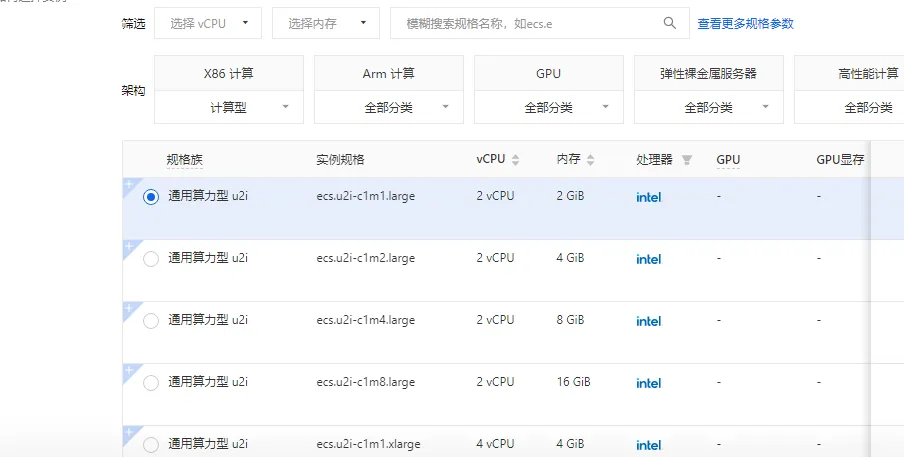Click corner plus badge of c1m8.large row
The width and height of the screenshot is (904, 457).
pyautogui.click(x=129, y=371)
